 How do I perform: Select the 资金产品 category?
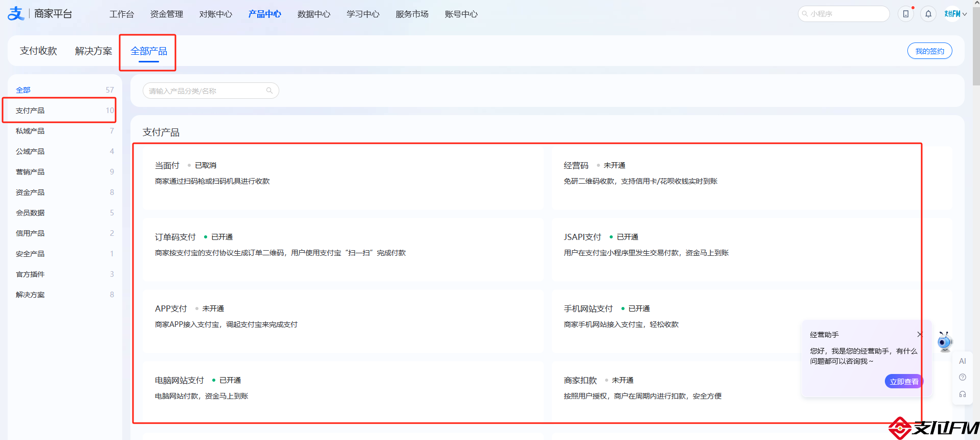point(65,192)
